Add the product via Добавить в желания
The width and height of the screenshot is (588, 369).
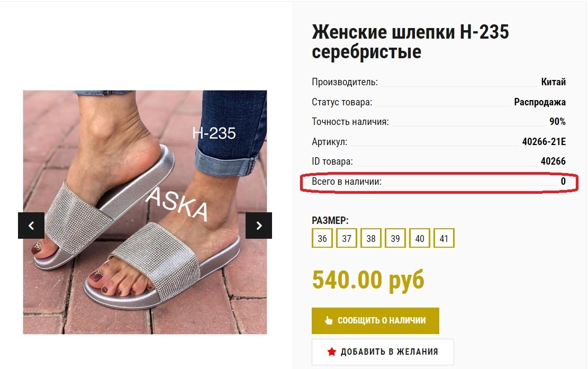tap(383, 352)
